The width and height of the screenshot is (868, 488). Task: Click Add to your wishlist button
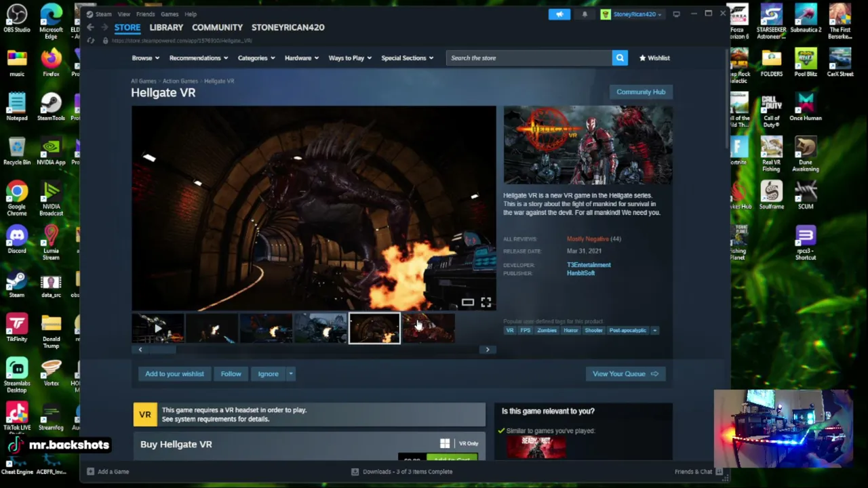click(174, 374)
